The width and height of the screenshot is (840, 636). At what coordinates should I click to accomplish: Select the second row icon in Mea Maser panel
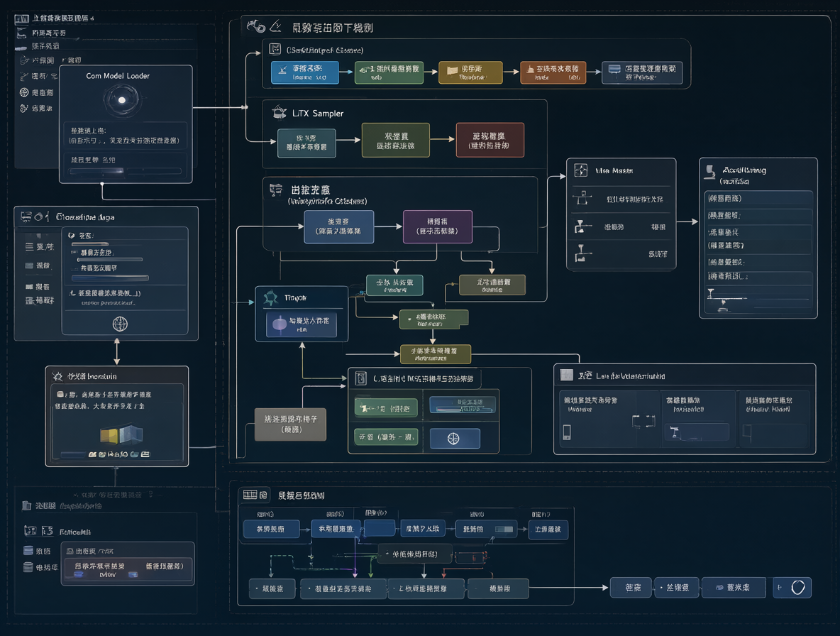(x=582, y=226)
